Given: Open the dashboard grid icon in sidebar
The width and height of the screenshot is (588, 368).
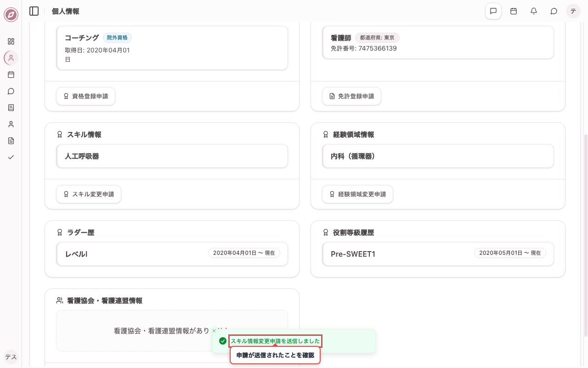Looking at the screenshot, I should pyautogui.click(x=11, y=41).
